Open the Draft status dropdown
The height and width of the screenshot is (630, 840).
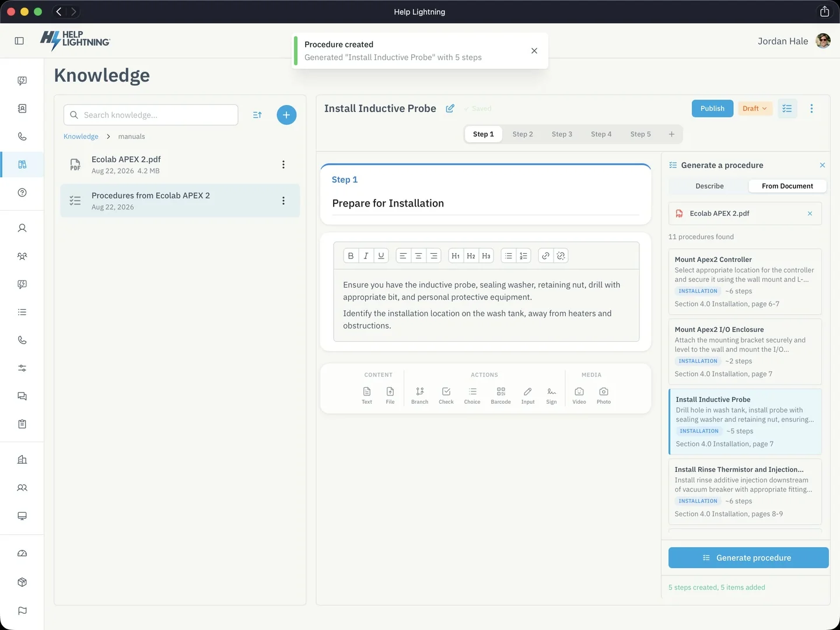pos(755,108)
